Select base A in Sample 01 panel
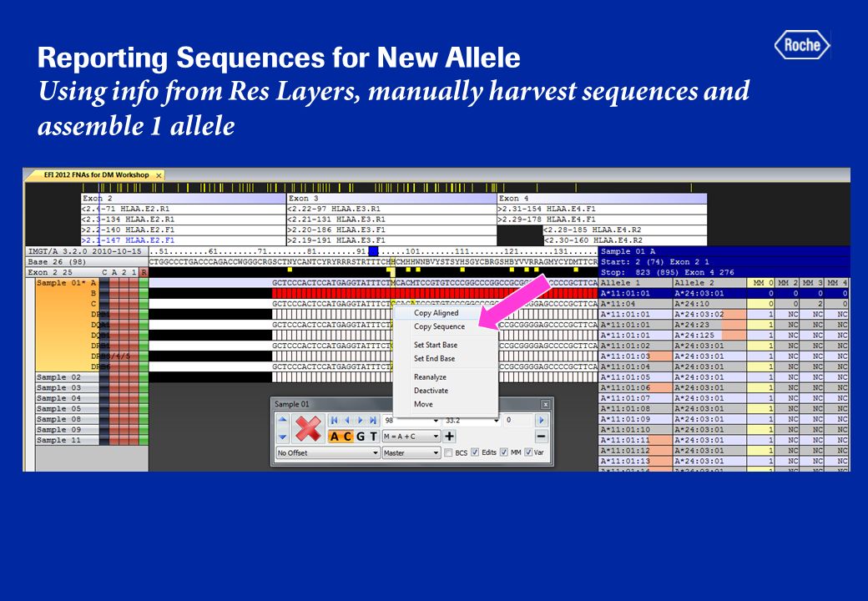 tap(334, 436)
